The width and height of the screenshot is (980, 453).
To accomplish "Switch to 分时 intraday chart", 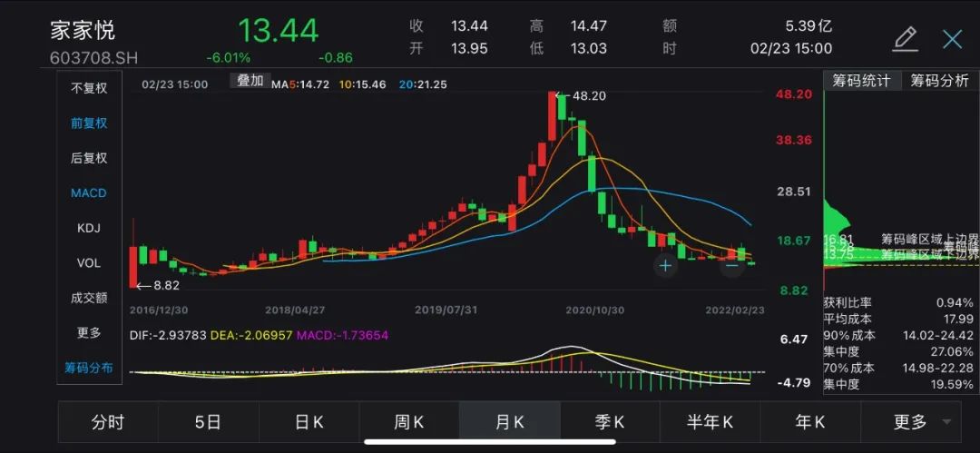I will click(108, 422).
